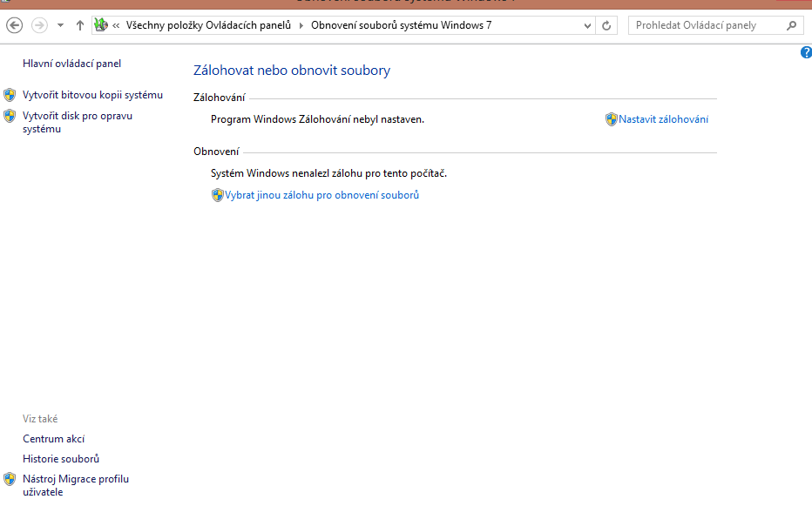
Task: Open help with the blue question mark
Action: pos(806,52)
